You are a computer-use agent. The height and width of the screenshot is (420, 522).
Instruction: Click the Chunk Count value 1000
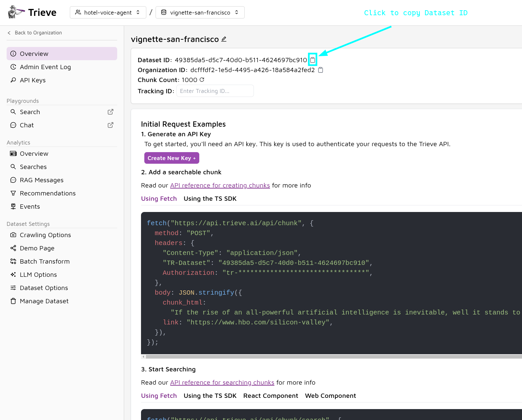point(189,80)
